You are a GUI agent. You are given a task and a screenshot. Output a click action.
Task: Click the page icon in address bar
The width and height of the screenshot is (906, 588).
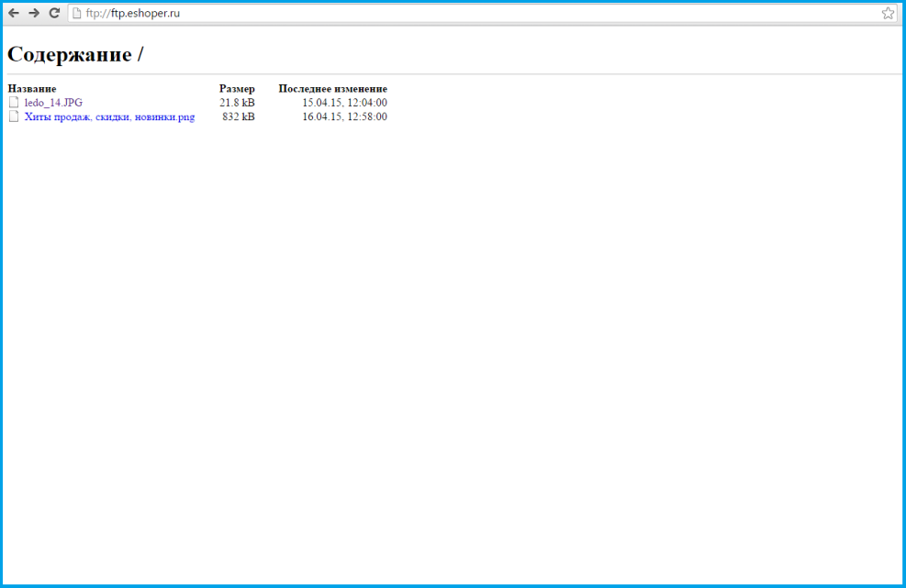click(x=77, y=13)
